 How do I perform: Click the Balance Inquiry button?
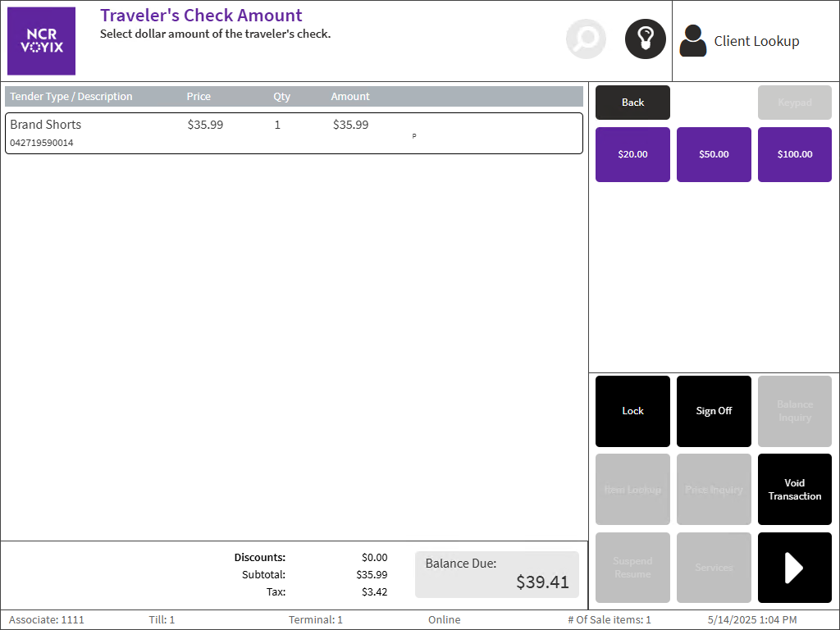(794, 411)
